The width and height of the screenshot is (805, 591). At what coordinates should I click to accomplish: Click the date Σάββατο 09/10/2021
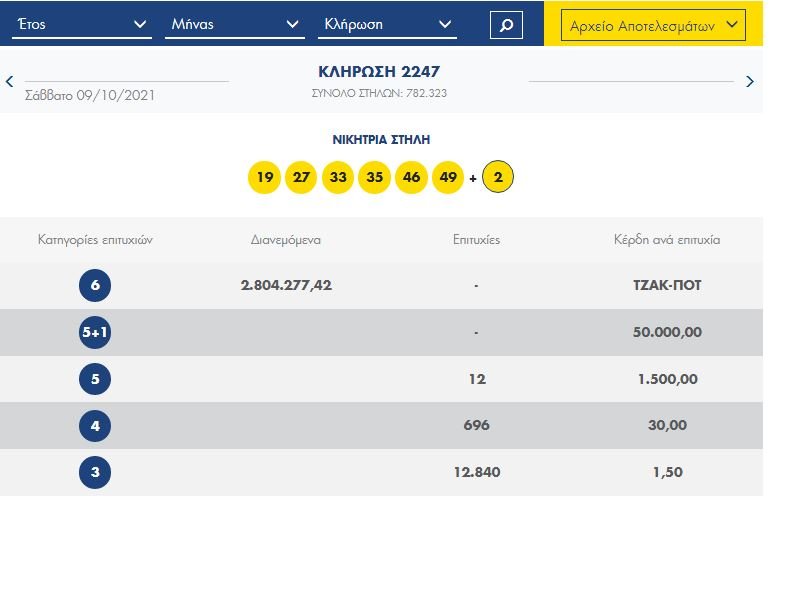click(x=90, y=96)
